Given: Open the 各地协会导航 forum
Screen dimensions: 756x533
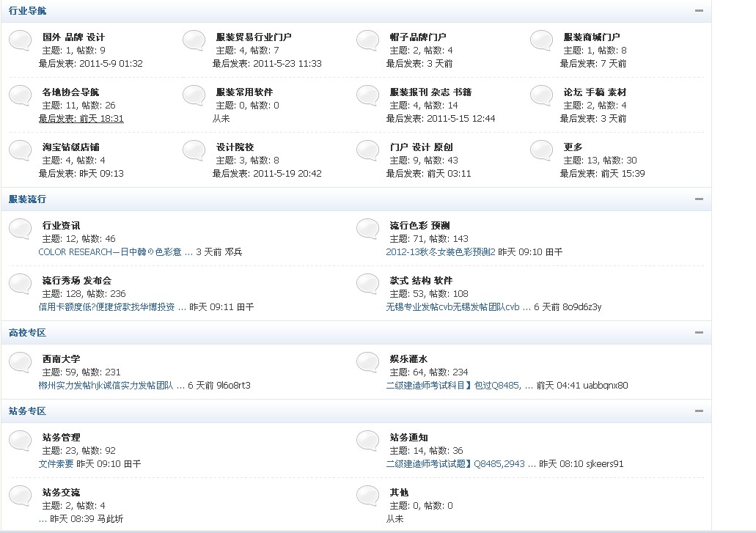Looking at the screenshot, I should (70, 92).
